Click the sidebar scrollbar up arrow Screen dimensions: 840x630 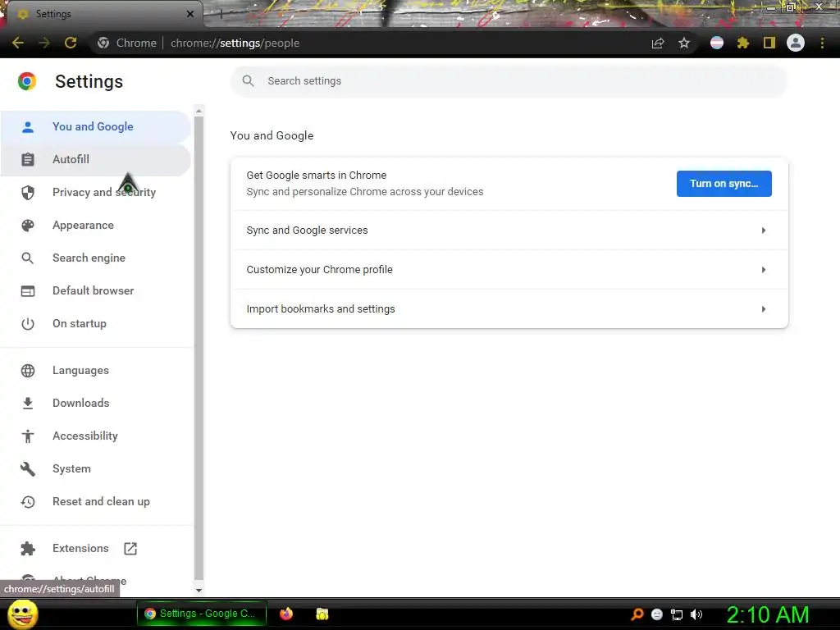[199, 111]
